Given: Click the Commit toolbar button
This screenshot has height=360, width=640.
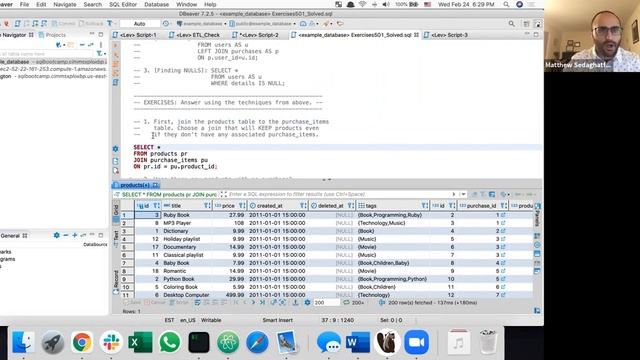Looking at the screenshot, I should point(64,24).
